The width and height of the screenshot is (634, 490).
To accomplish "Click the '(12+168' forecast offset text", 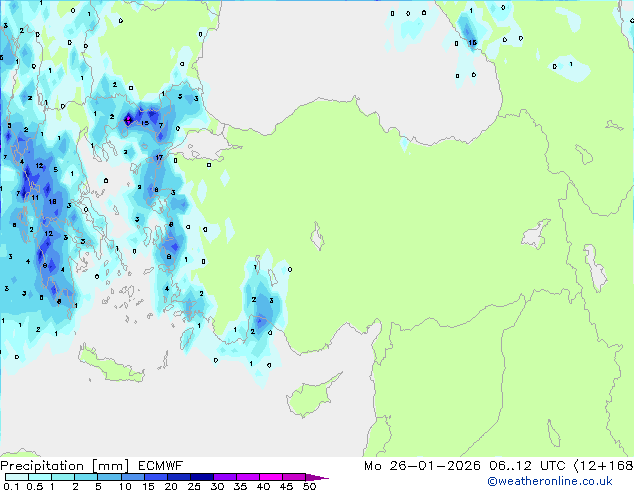I will (604, 466).
